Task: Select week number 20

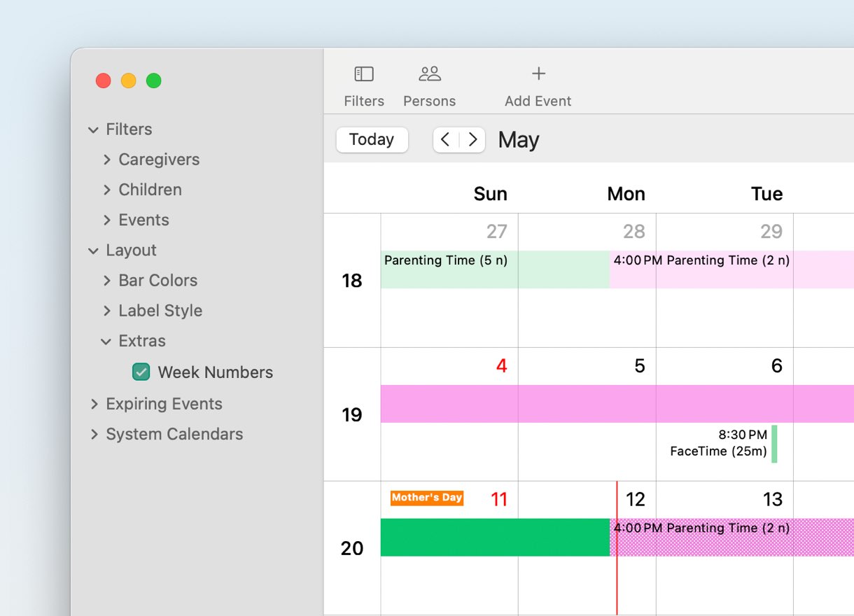Action: click(352, 549)
